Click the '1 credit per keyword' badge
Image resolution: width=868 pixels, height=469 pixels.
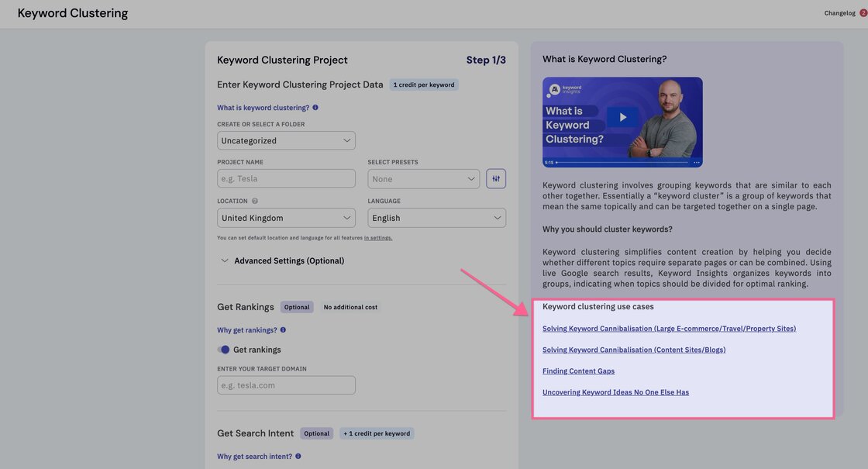click(x=423, y=84)
